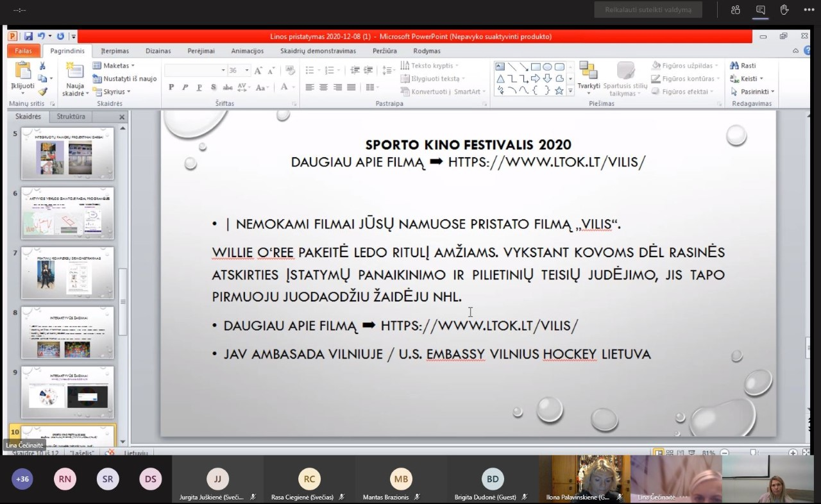Screen dimensions: 821x504
Task: Open the font name dropdown
Action: [223, 71]
